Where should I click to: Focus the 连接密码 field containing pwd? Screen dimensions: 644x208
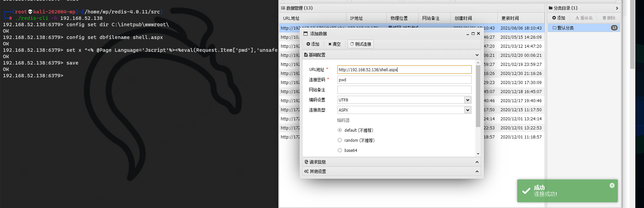tap(404, 80)
